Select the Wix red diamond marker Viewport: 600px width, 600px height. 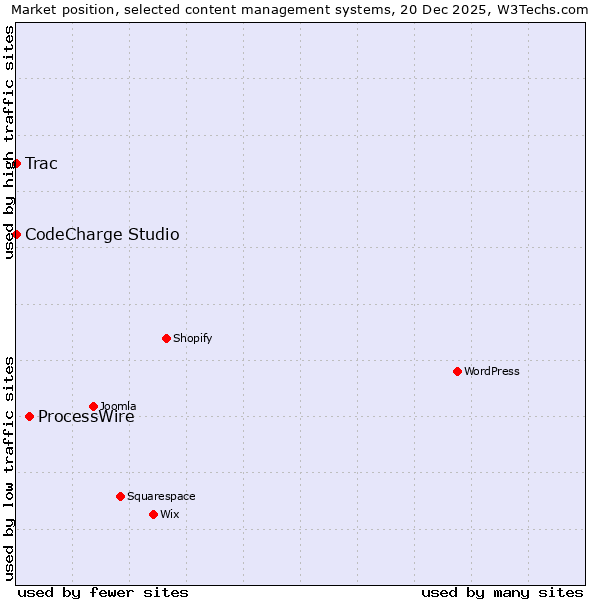[153, 514]
